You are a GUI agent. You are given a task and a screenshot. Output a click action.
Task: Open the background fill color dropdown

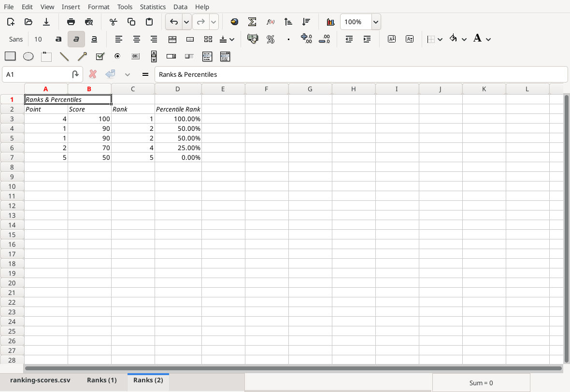point(464,39)
